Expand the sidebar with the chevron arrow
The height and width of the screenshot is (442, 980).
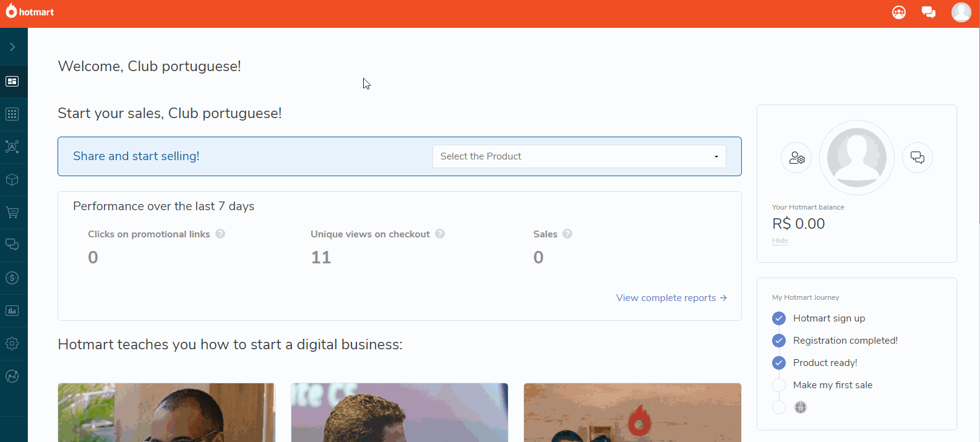[12, 47]
